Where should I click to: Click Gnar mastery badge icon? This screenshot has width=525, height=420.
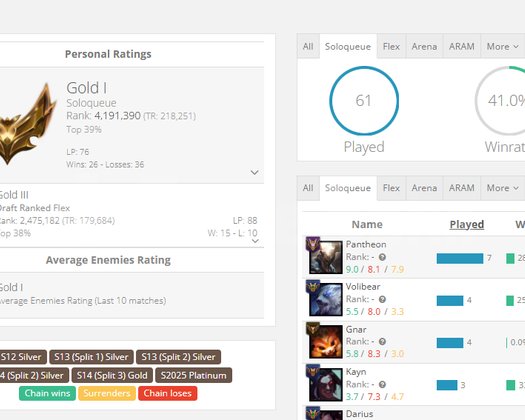click(x=313, y=329)
